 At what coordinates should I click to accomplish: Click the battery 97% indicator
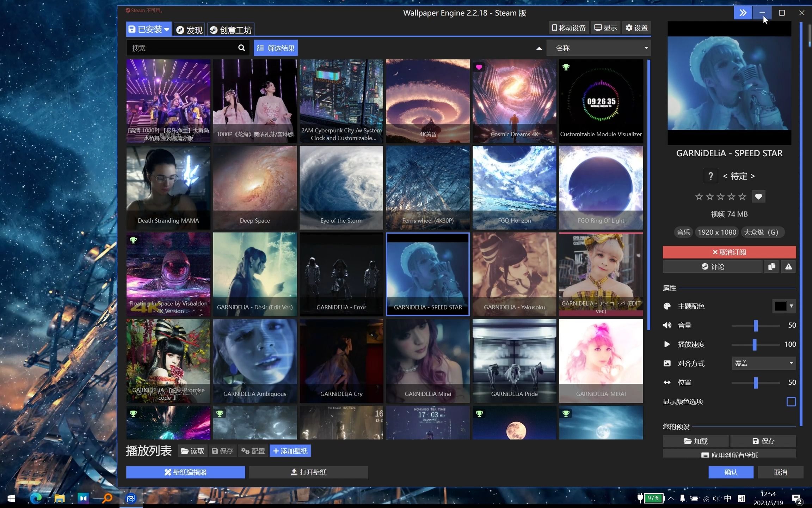tap(653, 498)
